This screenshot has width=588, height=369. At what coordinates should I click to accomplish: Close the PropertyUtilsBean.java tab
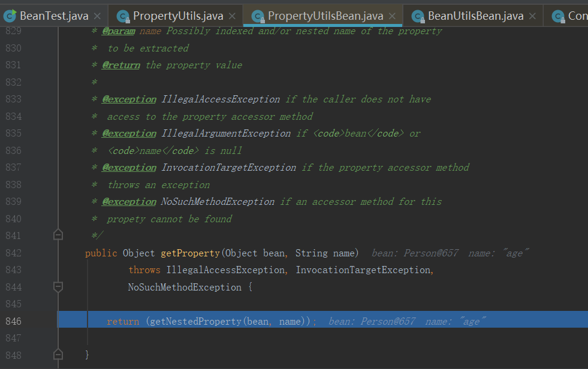(x=392, y=16)
